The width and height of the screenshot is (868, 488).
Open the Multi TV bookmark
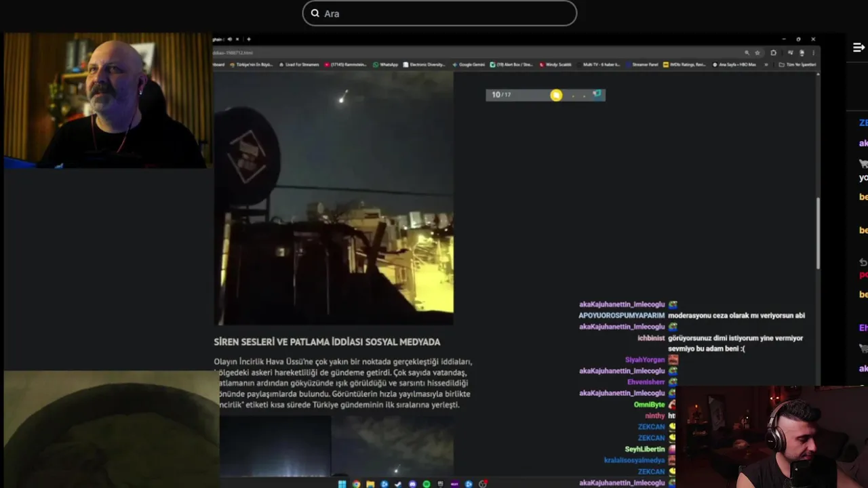(597, 64)
